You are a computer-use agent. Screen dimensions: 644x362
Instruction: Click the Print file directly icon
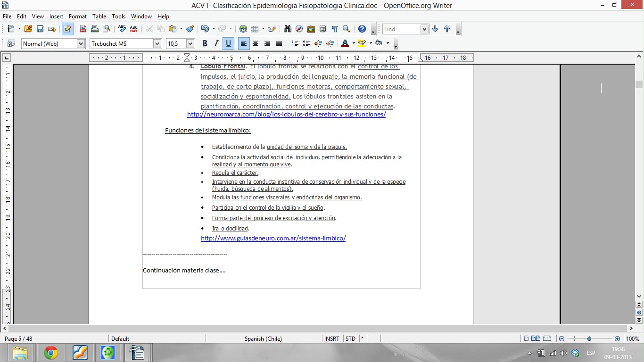[x=95, y=29]
